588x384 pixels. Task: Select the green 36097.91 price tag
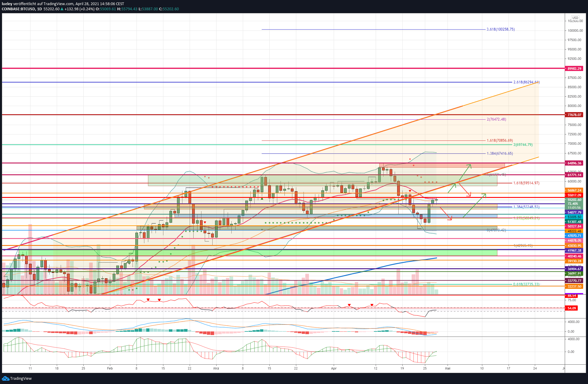click(x=574, y=273)
